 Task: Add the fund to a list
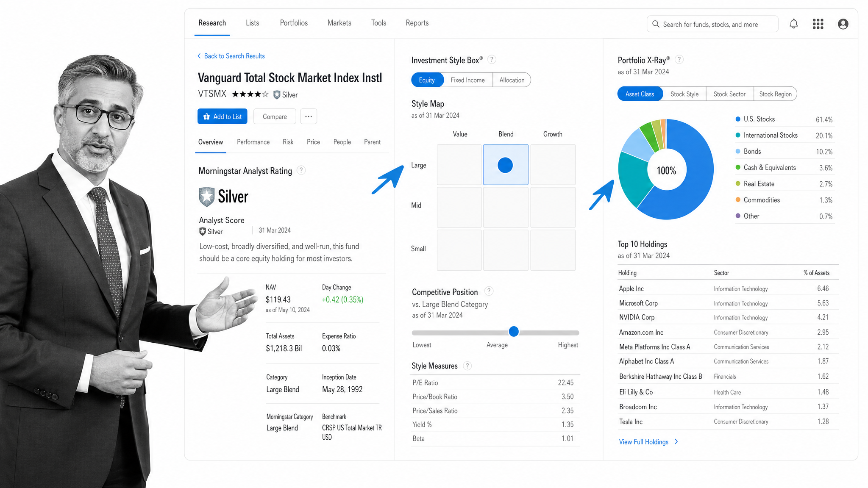click(223, 116)
